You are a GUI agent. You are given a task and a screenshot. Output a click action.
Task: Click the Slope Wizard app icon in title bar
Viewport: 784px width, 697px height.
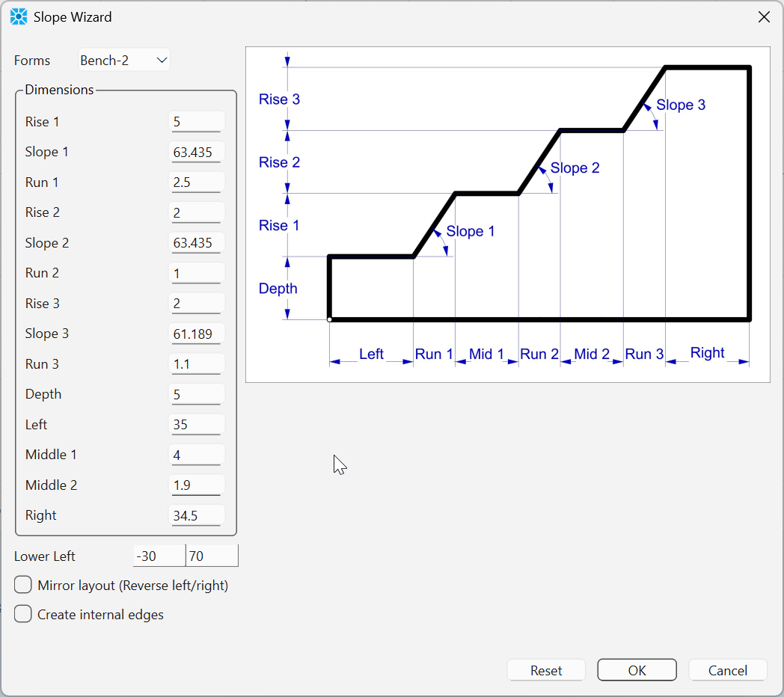point(19,17)
